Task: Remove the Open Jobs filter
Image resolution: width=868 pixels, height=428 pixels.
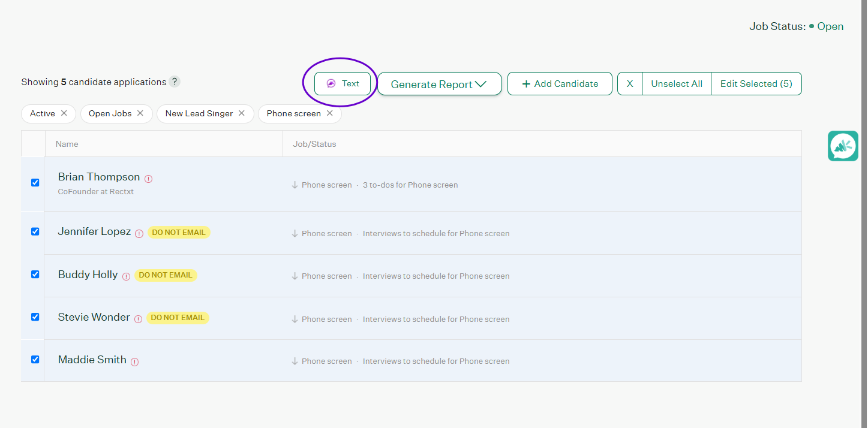Action: [140, 113]
